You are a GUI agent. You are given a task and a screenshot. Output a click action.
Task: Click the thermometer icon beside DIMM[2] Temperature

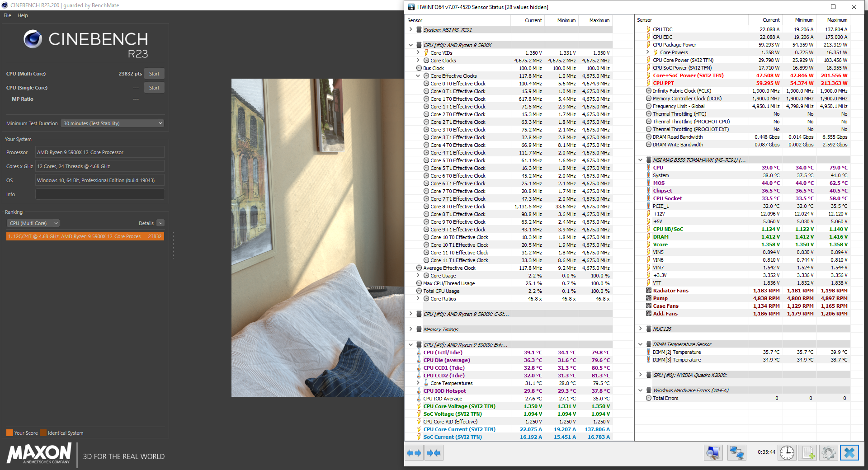pyautogui.click(x=649, y=352)
